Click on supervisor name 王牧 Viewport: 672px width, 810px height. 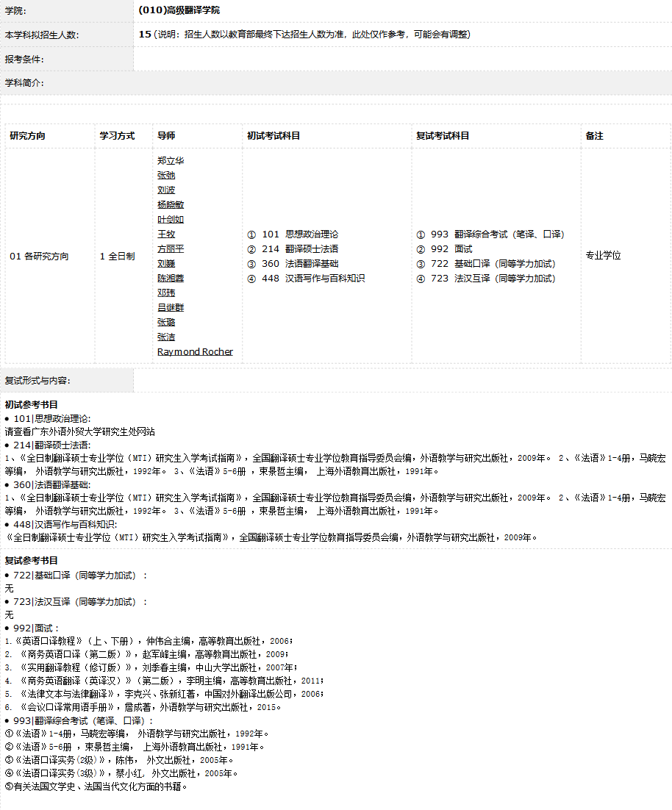[x=166, y=234]
